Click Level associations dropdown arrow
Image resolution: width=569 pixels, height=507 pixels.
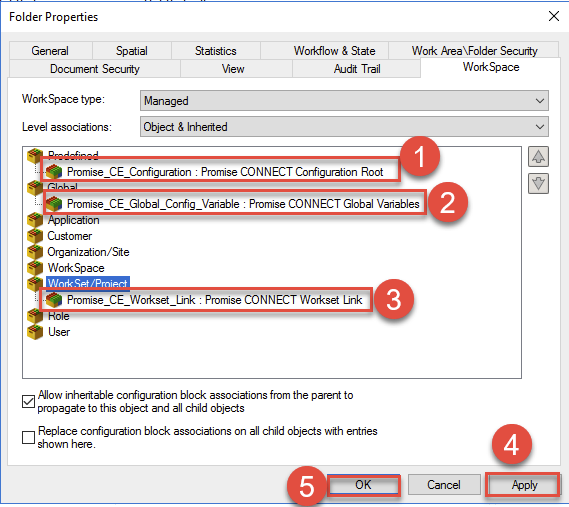point(540,127)
